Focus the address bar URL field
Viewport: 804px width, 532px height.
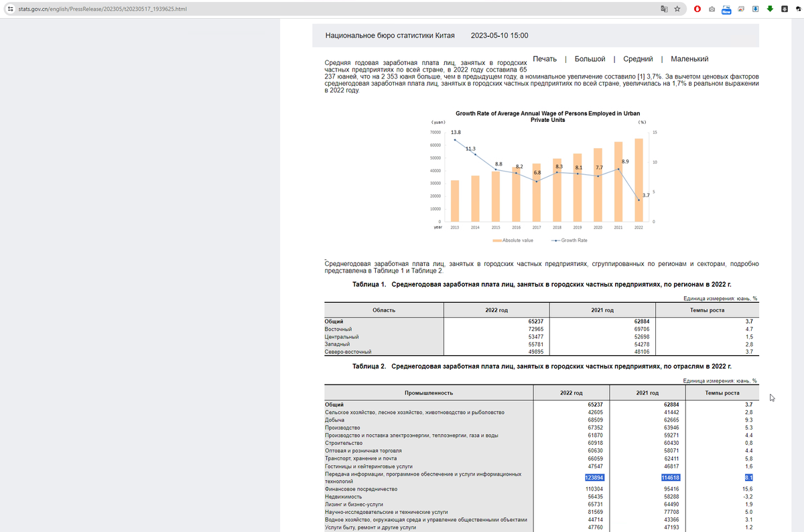(x=335, y=9)
